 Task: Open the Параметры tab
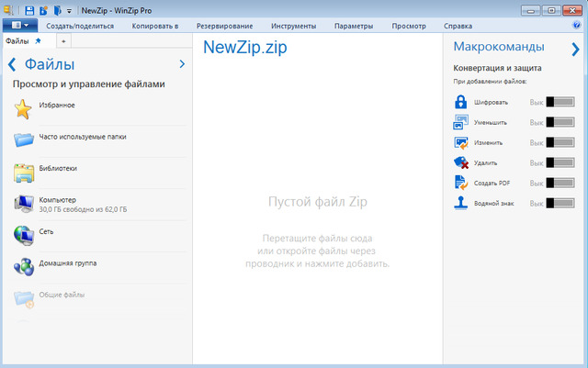[354, 26]
